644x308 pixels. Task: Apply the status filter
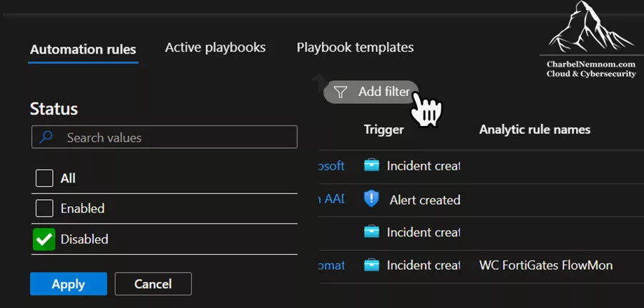[69, 284]
